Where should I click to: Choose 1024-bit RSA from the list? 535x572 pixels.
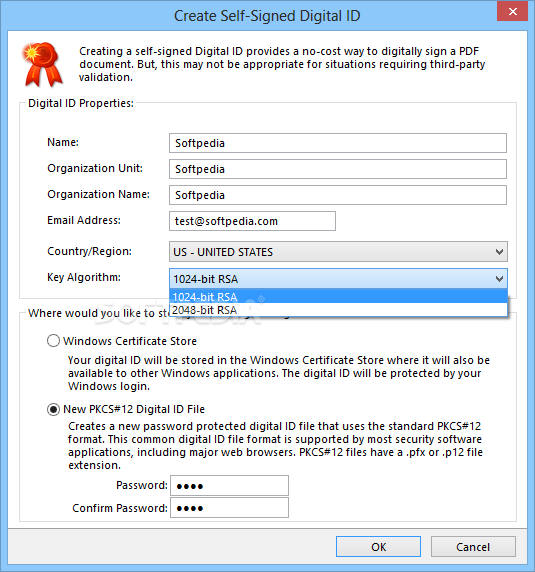tap(338, 297)
